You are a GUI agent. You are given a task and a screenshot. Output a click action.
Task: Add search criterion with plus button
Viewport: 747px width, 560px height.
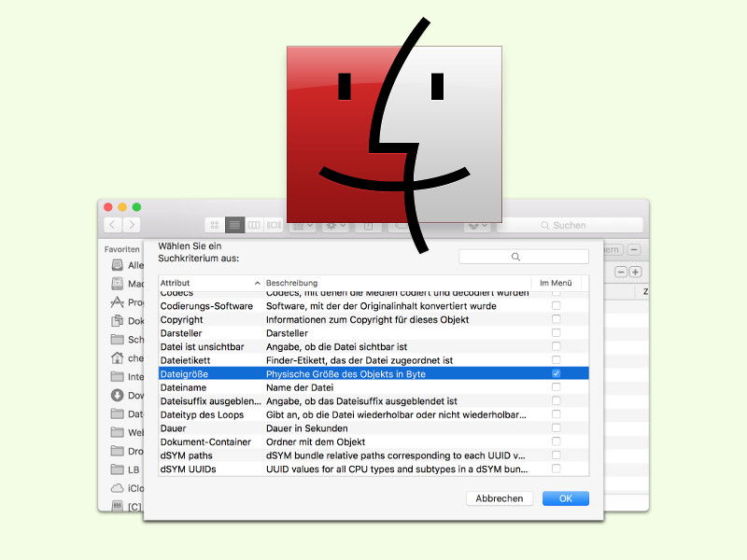pos(635,272)
